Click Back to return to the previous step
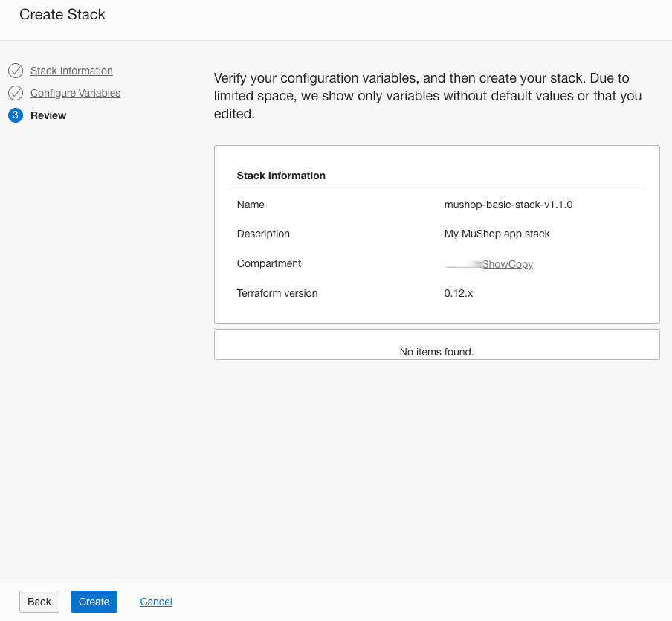Image resolution: width=672 pixels, height=621 pixels. click(39, 601)
